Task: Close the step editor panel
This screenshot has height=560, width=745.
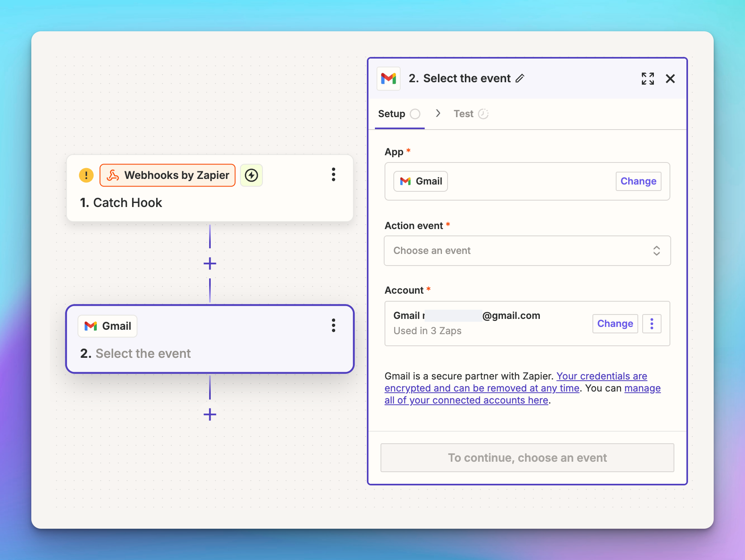Action: tap(670, 79)
